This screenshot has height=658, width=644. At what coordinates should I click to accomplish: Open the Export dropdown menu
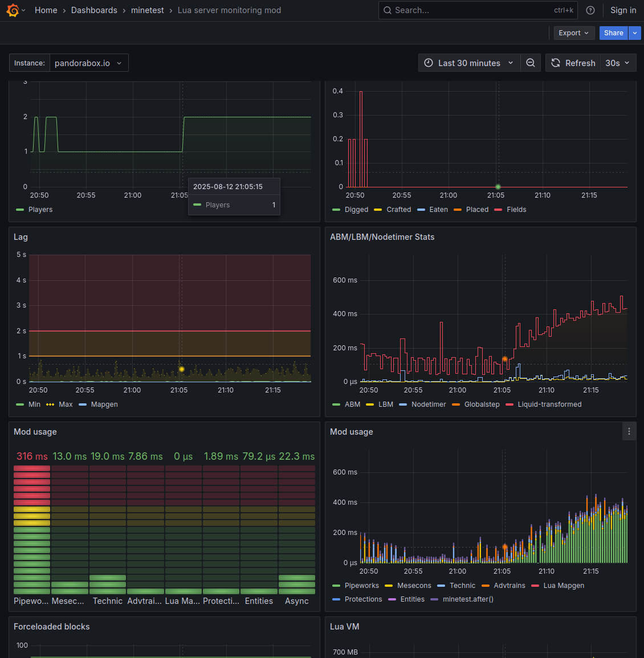(x=573, y=33)
